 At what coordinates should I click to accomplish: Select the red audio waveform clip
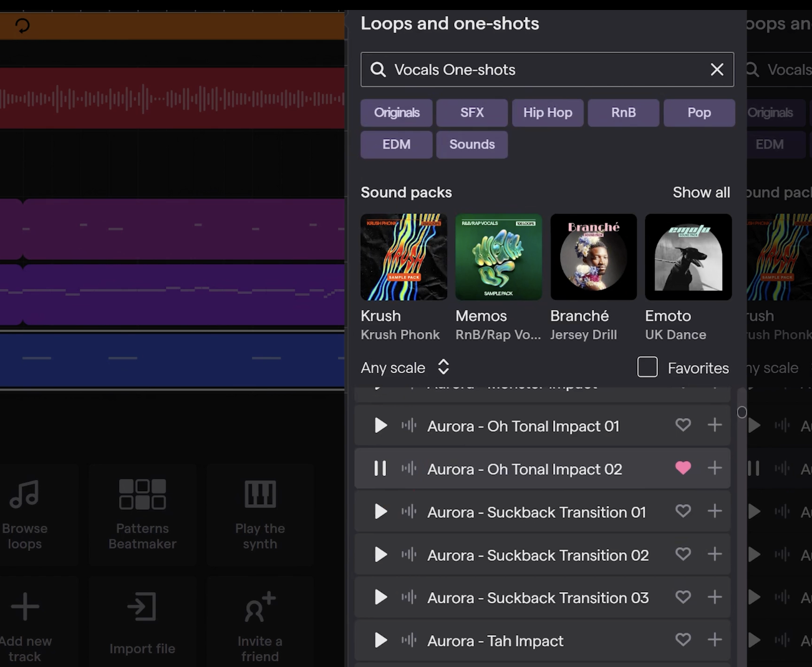(x=172, y=98)
